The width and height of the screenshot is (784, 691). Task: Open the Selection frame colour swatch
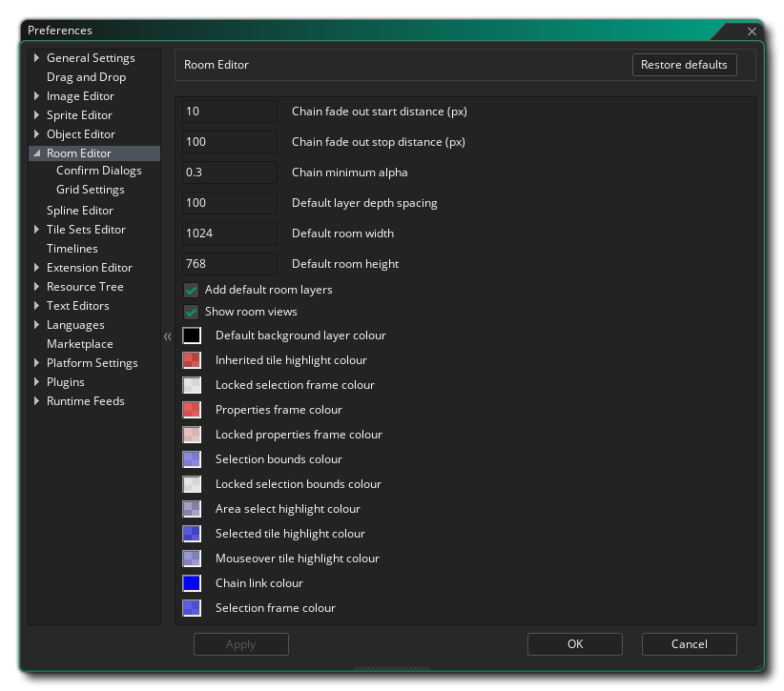(x=191, y=607)
